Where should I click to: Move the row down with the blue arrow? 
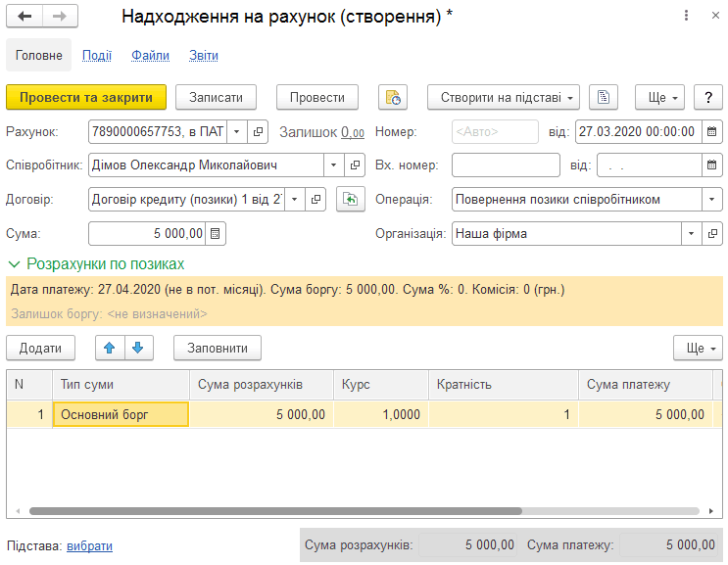click(138, 348)
